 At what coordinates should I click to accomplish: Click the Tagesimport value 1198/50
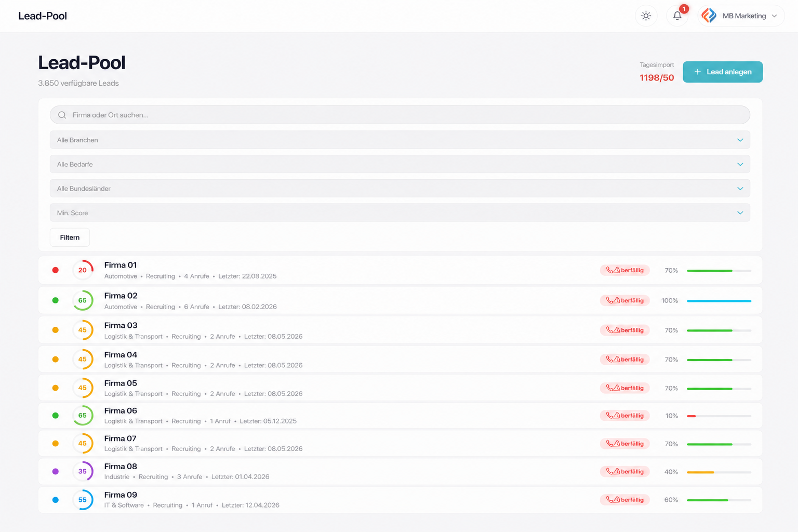657,78
